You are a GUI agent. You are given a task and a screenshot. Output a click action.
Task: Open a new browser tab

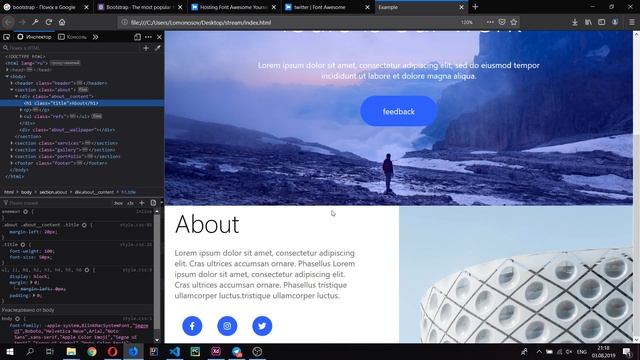pos(475,7)
